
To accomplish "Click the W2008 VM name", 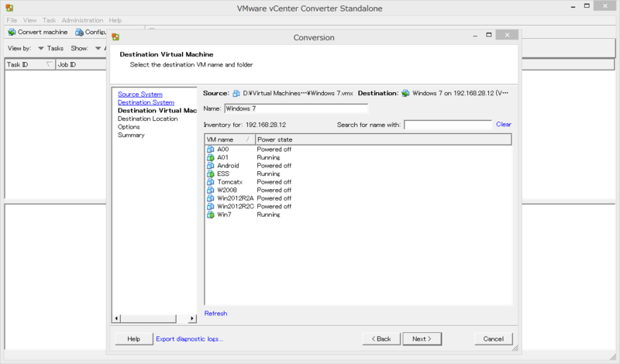I will pyautogui.click(x=227, y=190).
